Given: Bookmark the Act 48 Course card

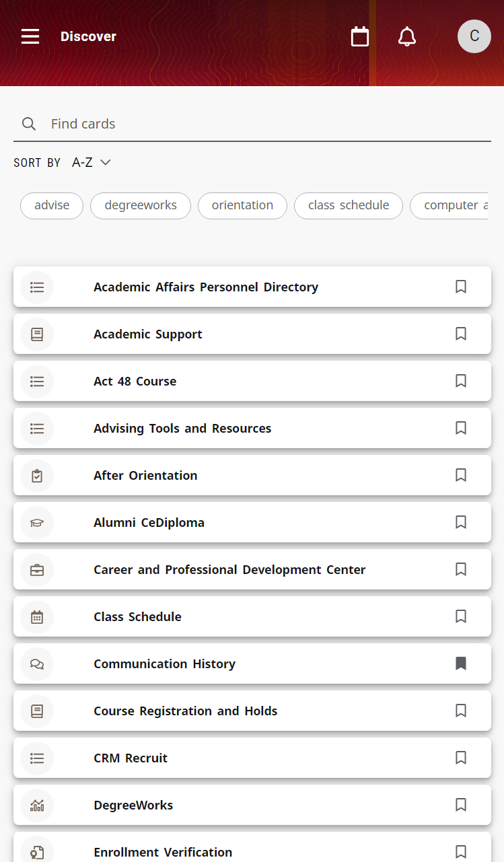Looking at the screenshot, I should [461, 381].
